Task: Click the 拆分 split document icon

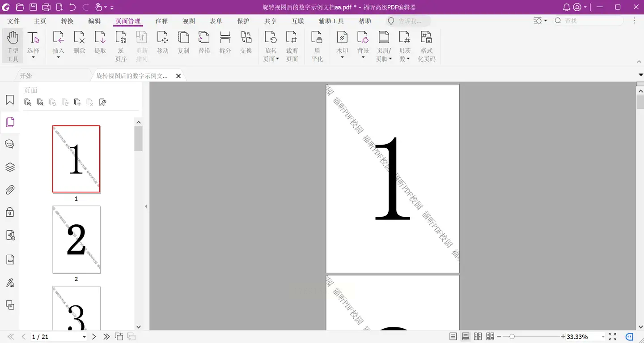Action: [x=225, y=43]
